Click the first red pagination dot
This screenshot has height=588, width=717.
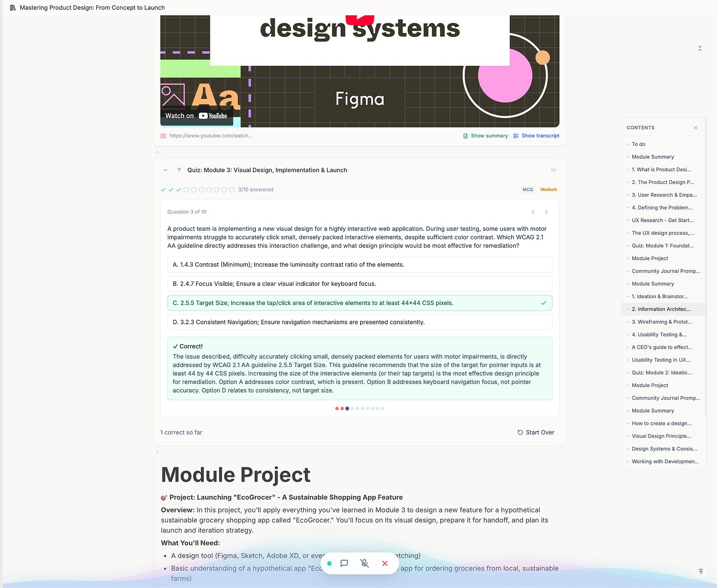coord(337,408)
